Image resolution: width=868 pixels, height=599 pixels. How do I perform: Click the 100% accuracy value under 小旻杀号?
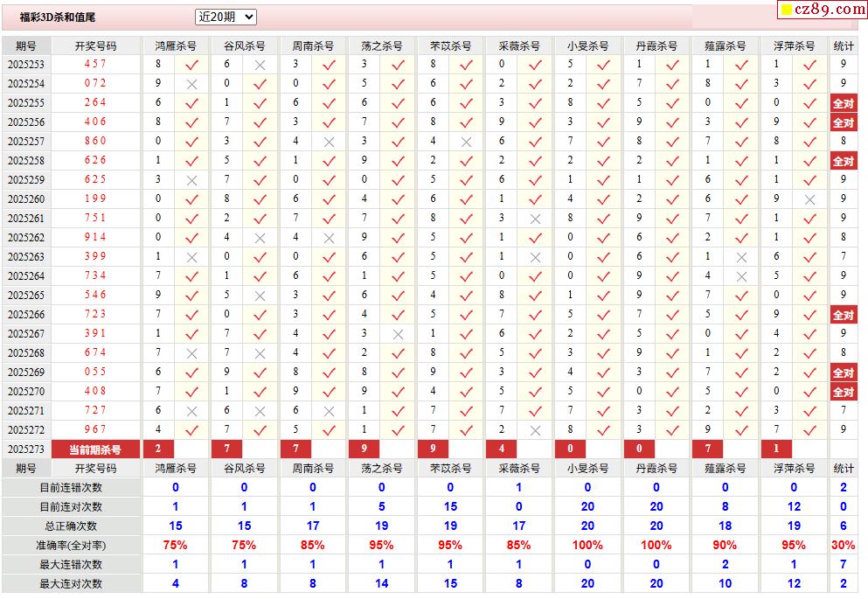coord(587,545)
